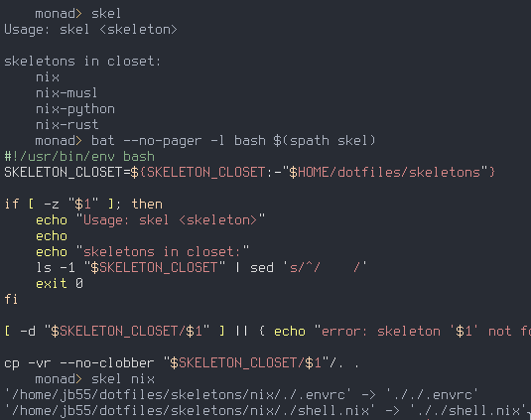The height and width of the screenshot is (420, 531).
Task: Click the 'bat --no-pager -l bash' command
Action: (x=179, y=141)
